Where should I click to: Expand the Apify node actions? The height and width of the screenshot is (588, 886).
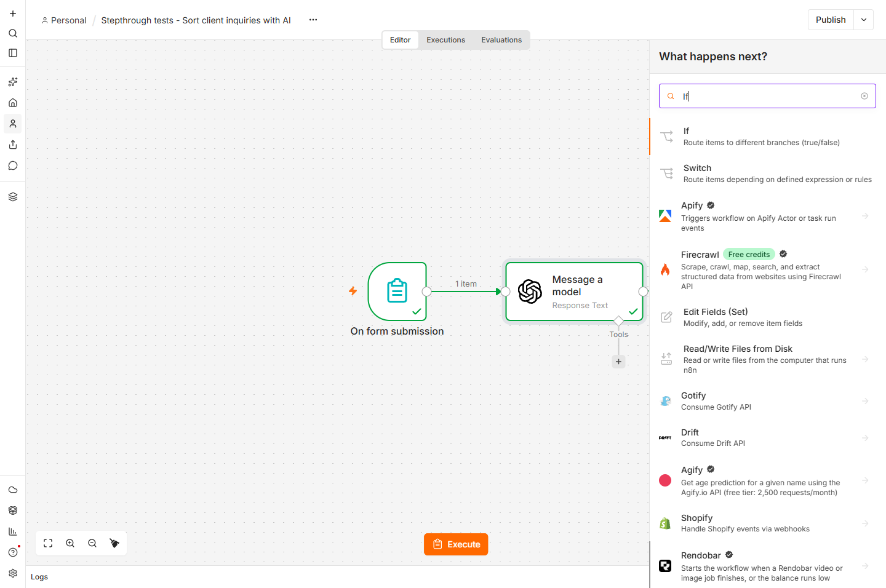pos(865,216)
